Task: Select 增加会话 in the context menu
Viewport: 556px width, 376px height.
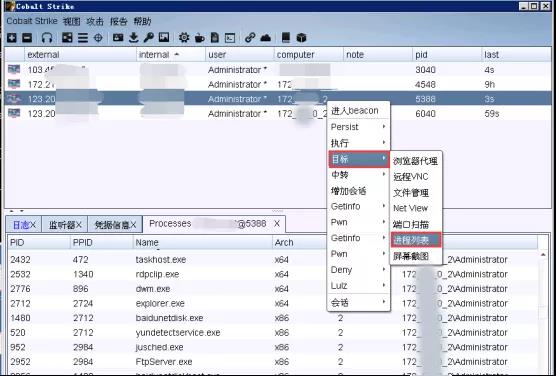Action: (x=358, y=191)
